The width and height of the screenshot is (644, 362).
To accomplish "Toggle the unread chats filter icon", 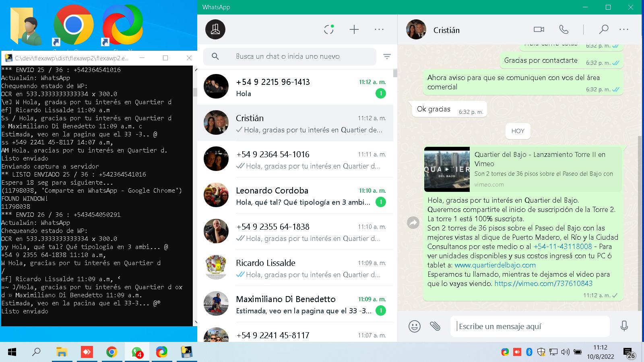I will [x=387, y=57].
